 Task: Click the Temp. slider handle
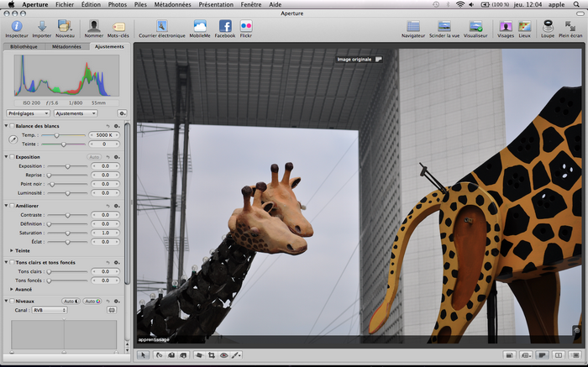coord(56,135)
